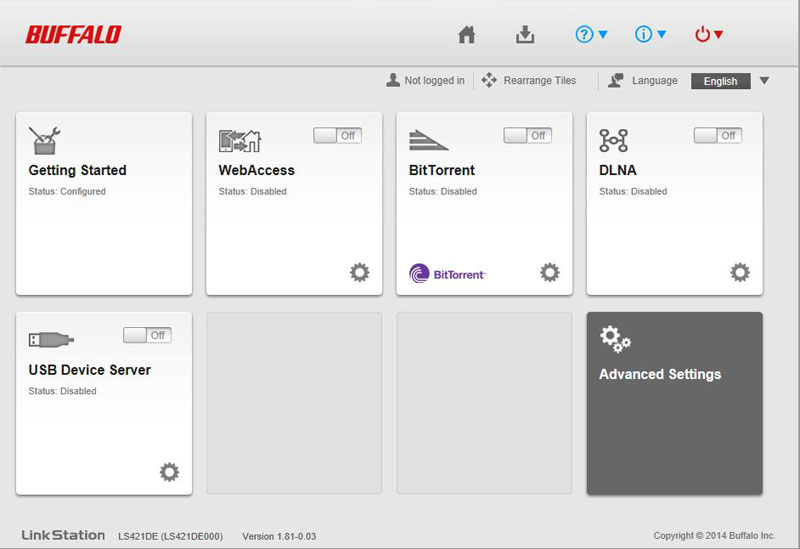Click the Rearrange Tiles arrows icon

point(489,80)
